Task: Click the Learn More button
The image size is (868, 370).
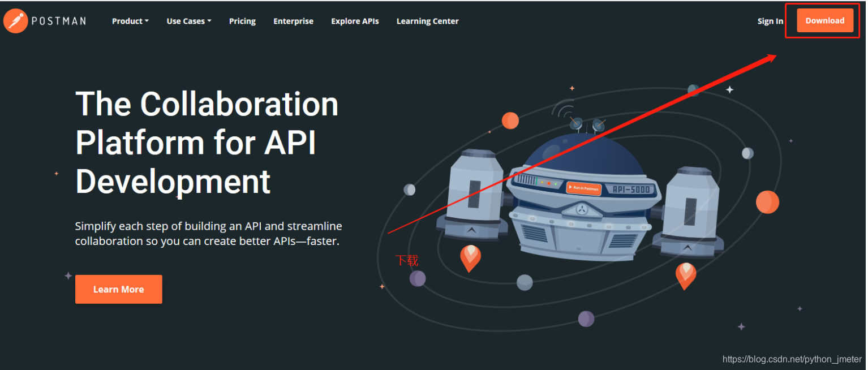Action: click(x=118, y=289)
